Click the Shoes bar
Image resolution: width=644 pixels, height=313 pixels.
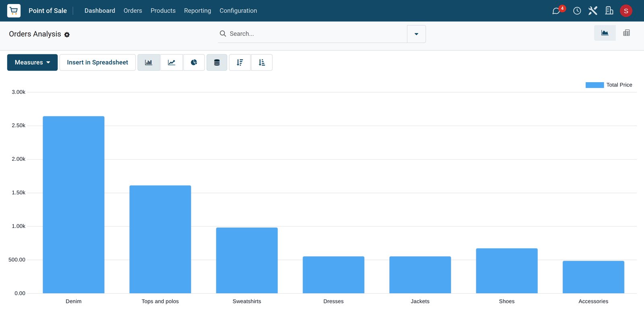pyautogui.click(x=507, y=271)
